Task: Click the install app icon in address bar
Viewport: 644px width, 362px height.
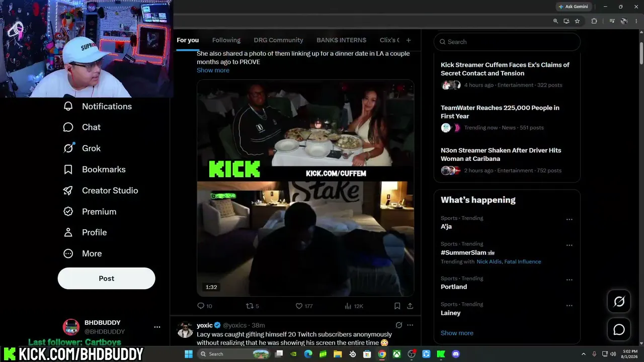Action: [x=566, y=21]
